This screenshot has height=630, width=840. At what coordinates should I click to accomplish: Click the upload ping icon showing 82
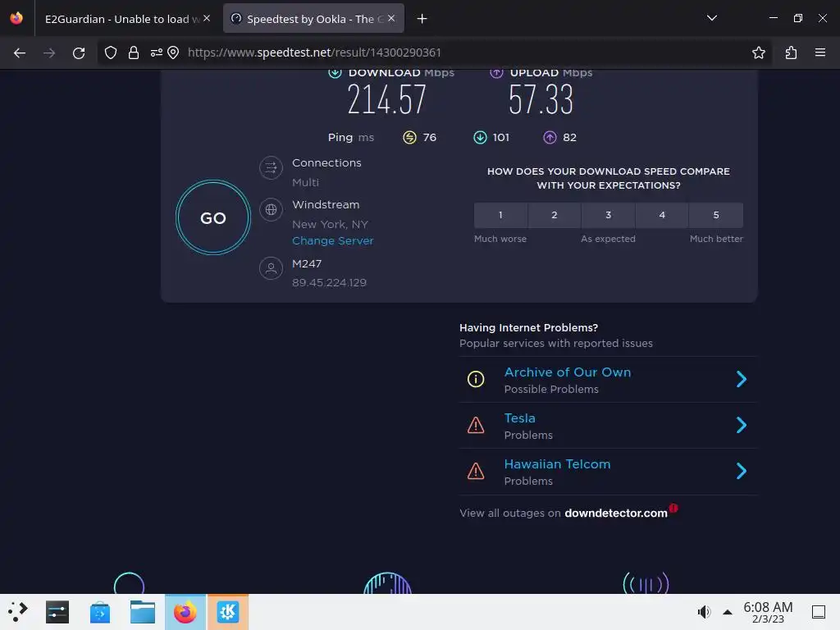550,138
